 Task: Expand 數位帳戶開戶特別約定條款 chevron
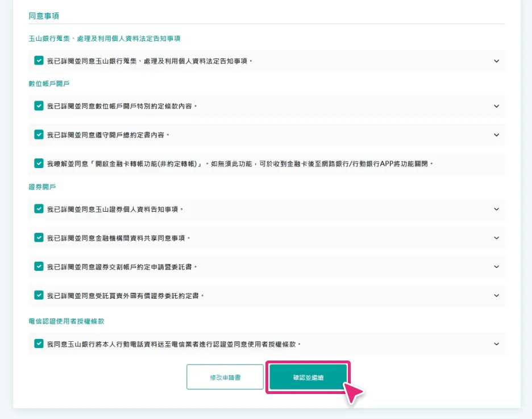coord(496,106)
